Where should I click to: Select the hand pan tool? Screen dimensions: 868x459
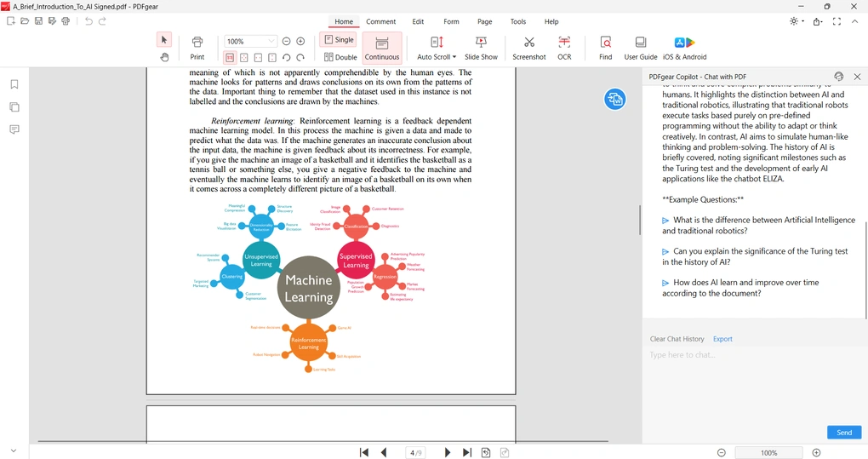(x=164, y=57)
